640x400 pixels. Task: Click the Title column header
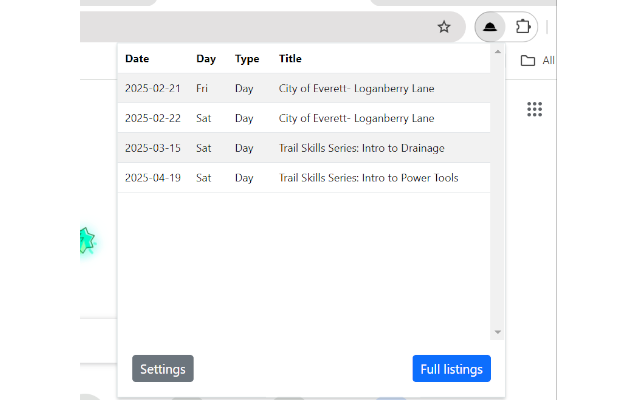point(290,59)
